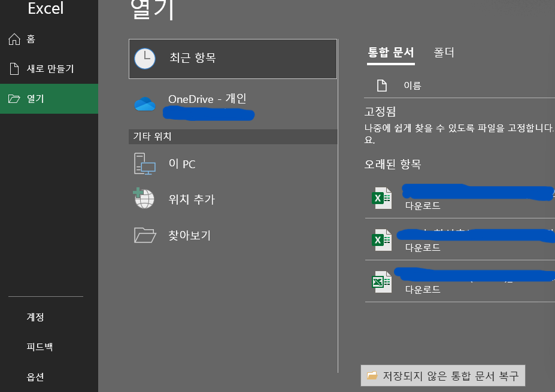Open the second recent Excel file icon
This screenshot has width=555, height=392.
tap(381, 240)
